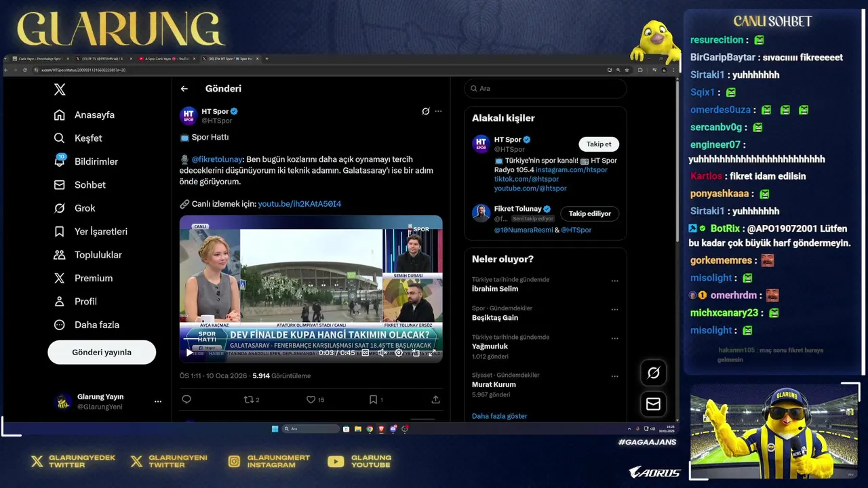Open more options for Beşiktaş Gain trend

[x=614, y=310]
